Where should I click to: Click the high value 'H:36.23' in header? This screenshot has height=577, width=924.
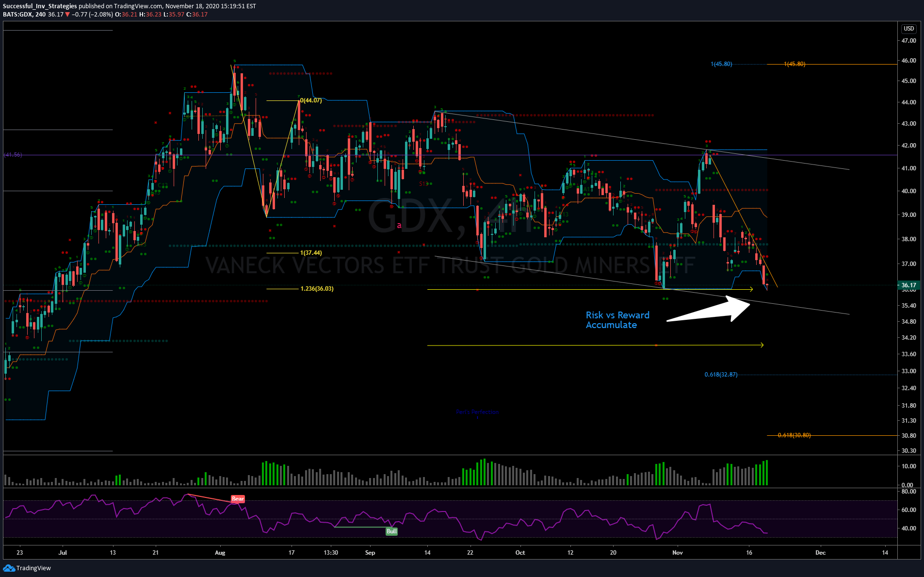tap(150, 15)
